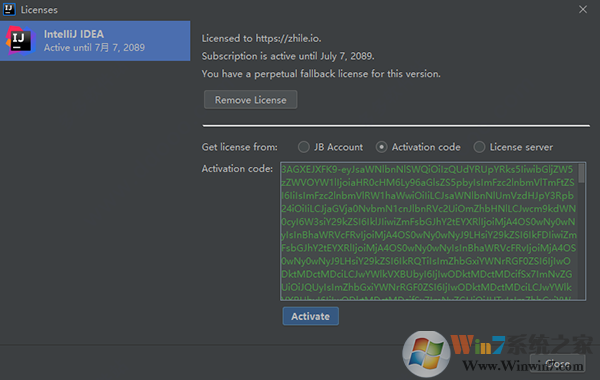Close the Licenses dialog with the X
The width and height of the screenshot is (600, 380).
point(582,9)
